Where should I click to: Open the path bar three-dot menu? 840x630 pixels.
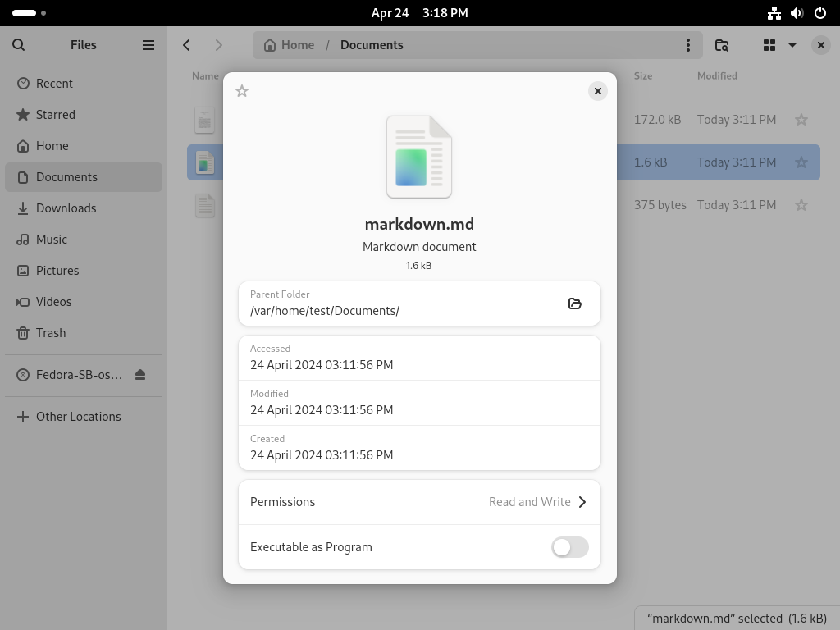688,45
